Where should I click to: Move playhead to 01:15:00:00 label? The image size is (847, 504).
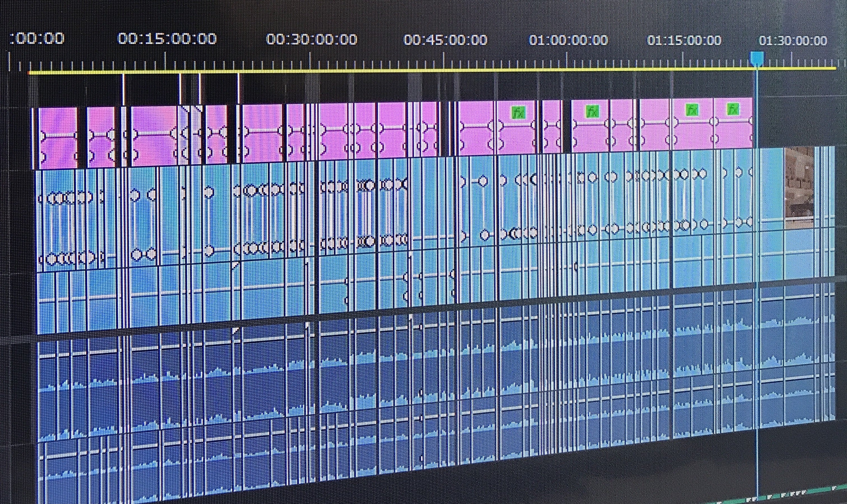coord(684,40)
